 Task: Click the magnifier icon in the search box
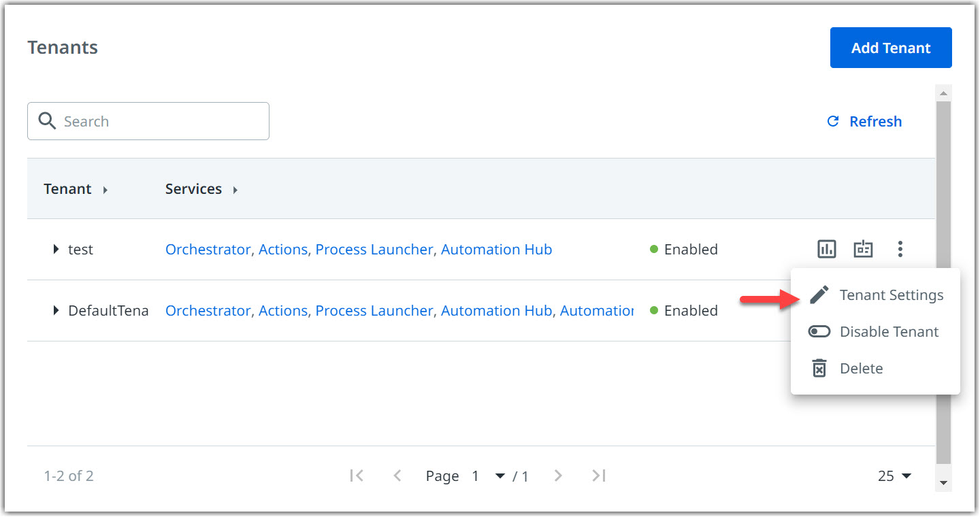tap(47, 121)
